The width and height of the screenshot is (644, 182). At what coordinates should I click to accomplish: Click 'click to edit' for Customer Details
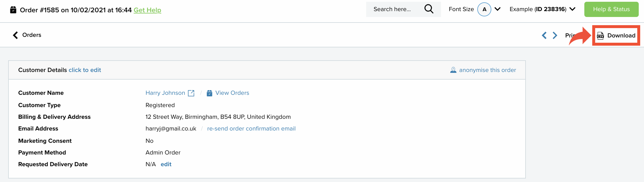point(85,70)
